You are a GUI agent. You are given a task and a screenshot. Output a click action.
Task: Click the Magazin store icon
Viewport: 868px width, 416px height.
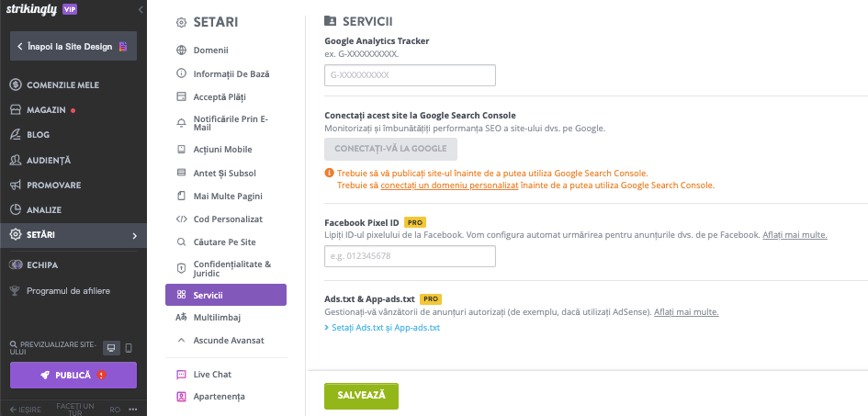point(16,110)
